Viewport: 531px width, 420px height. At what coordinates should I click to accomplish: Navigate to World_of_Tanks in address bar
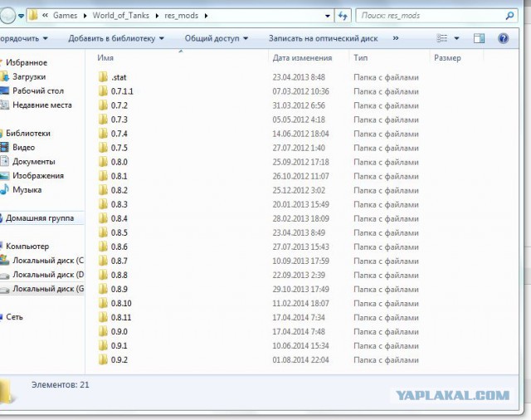[120, 16]
